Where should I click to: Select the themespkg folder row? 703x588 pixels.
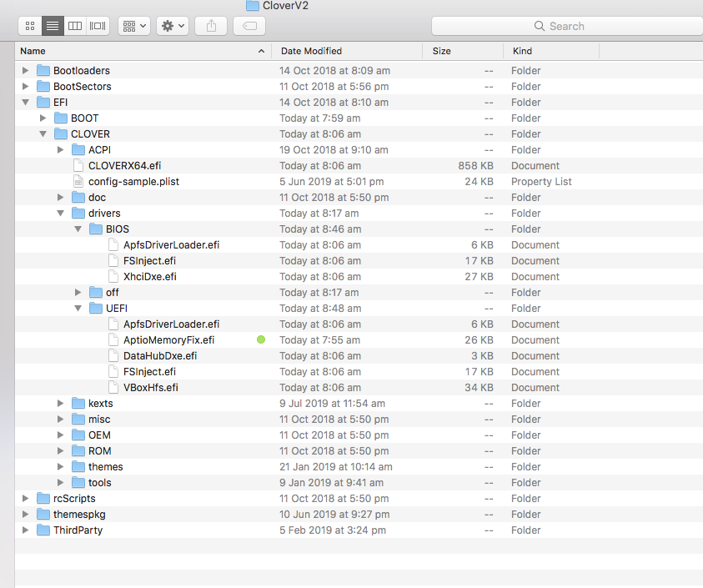point(359,515)
